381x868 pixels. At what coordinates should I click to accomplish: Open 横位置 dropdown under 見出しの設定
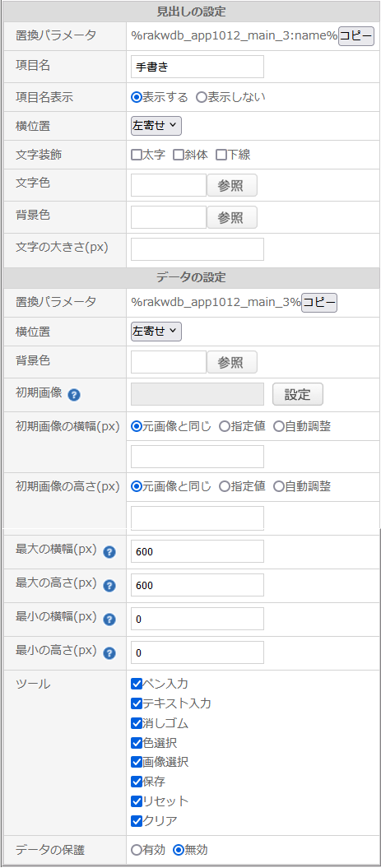click(156, 126)
